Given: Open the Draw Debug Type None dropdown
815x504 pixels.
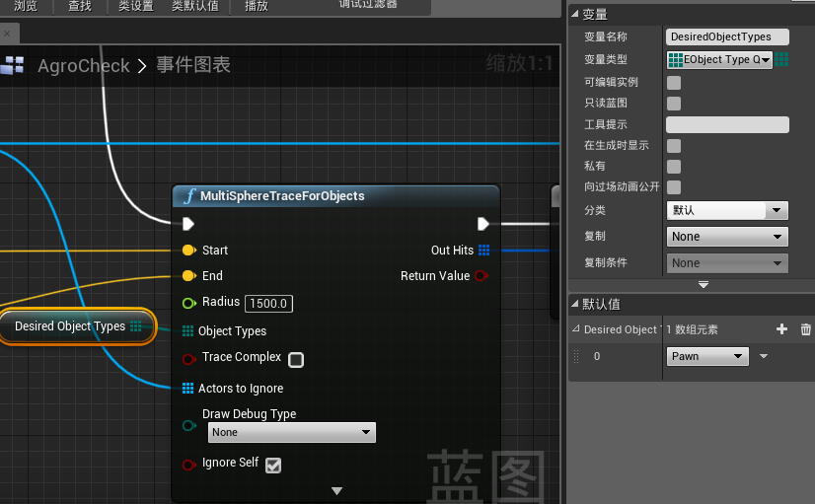Looking at the screenshot, I should [x=292, y=432].
